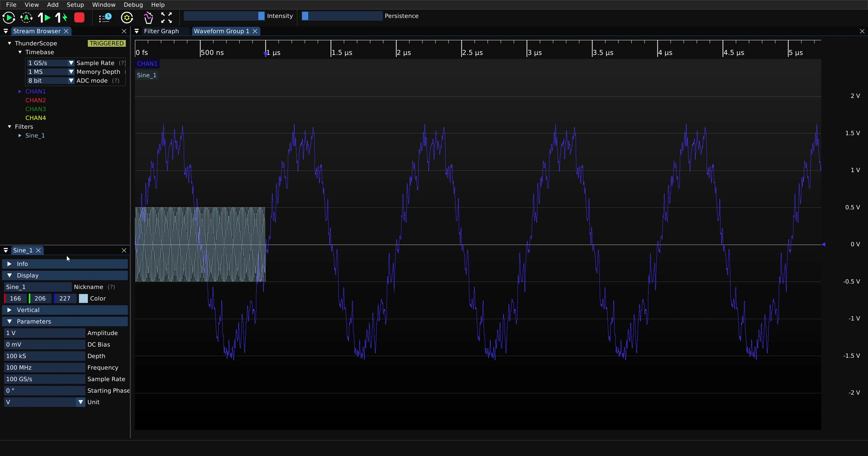Viewport: 868px width, 456px height.
Task: Click the Frequency 100 MHz input field
Action: [x=44, y=368]
